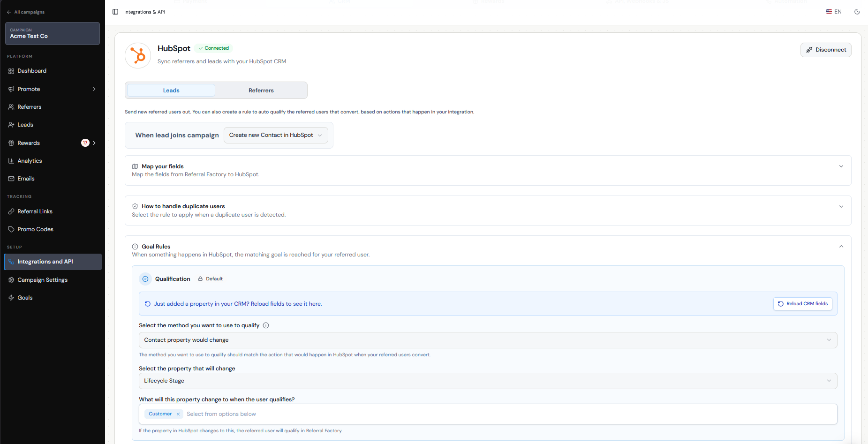Click the Referral Links chain icon
868x444 pixels.
pyautogui.click(x=11, y=211)
